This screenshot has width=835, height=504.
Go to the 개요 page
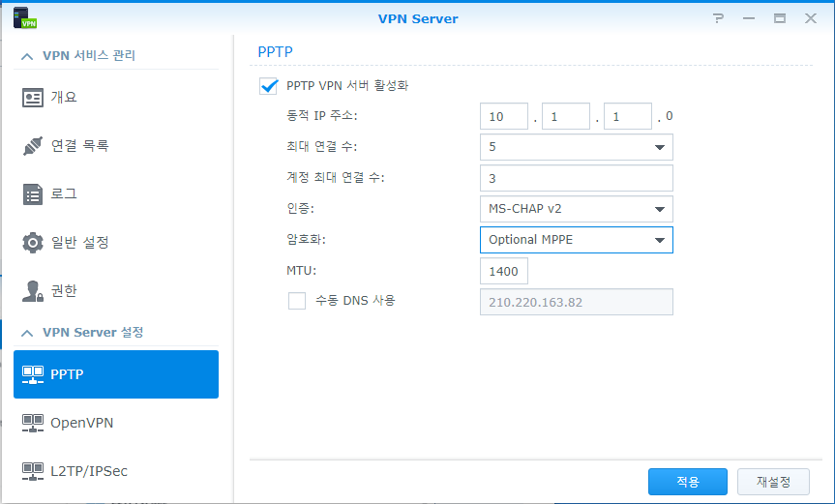(116, 98)
